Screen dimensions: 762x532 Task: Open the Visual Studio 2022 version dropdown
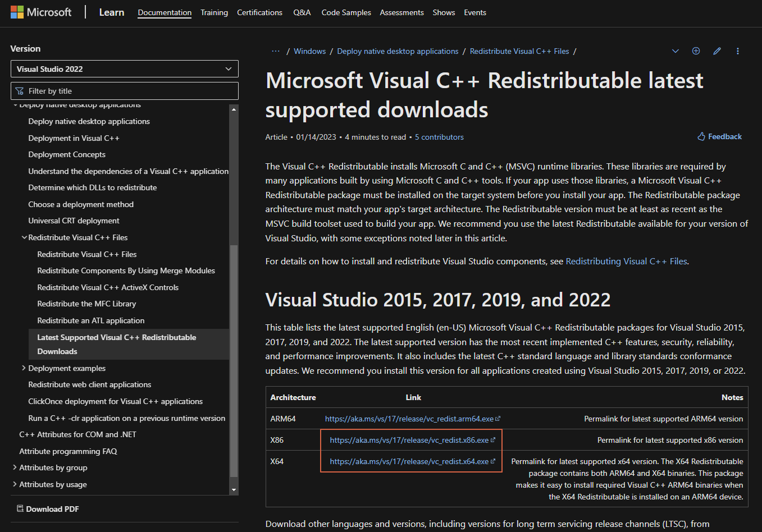click(124, 68)
